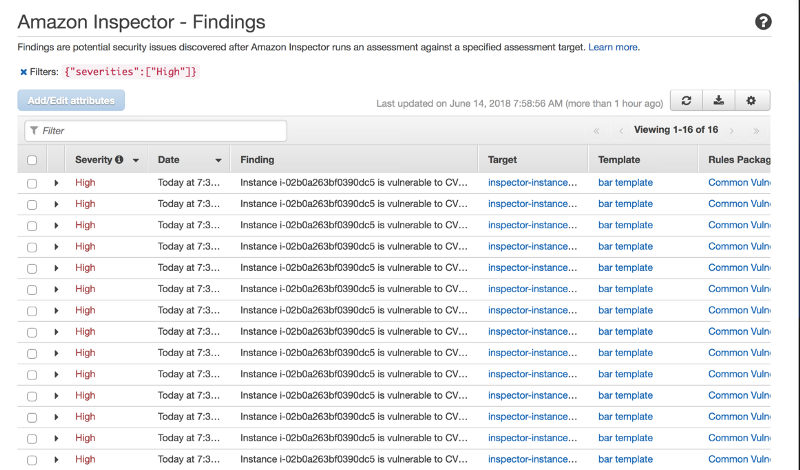Check the seventh finding row's checkbox
The height and width of the screenshot is (470, 800).
32,311
